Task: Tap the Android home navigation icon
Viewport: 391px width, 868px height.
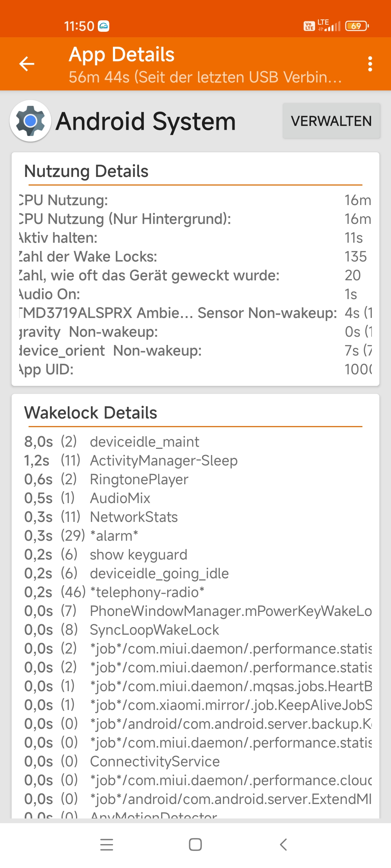Action: [195, 844]
